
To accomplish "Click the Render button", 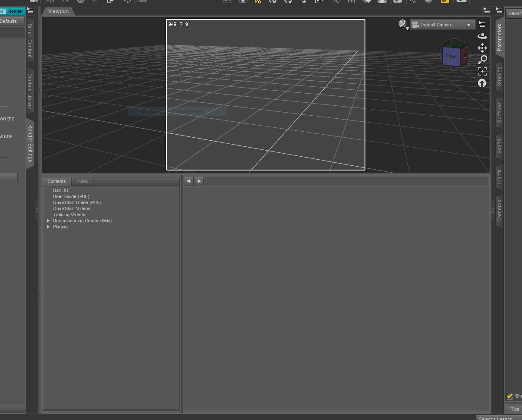I will pos(12,11).
